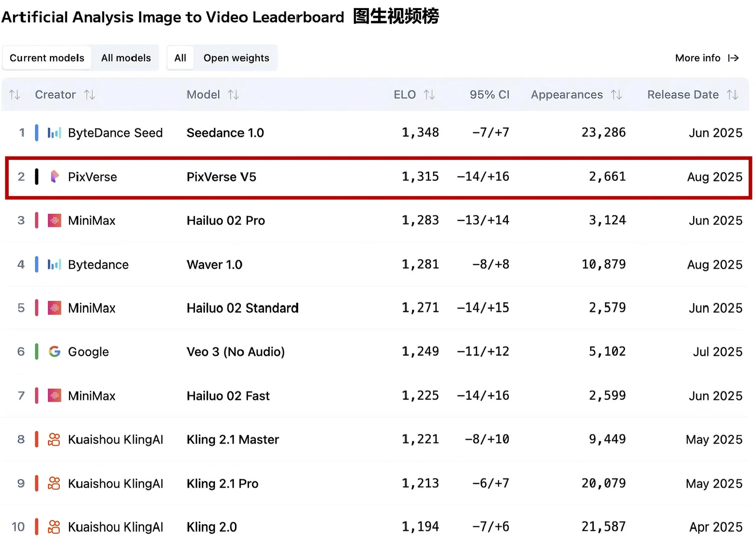Sort by rank using first column arrows
The image size is (756, 549).
[14, 94]
